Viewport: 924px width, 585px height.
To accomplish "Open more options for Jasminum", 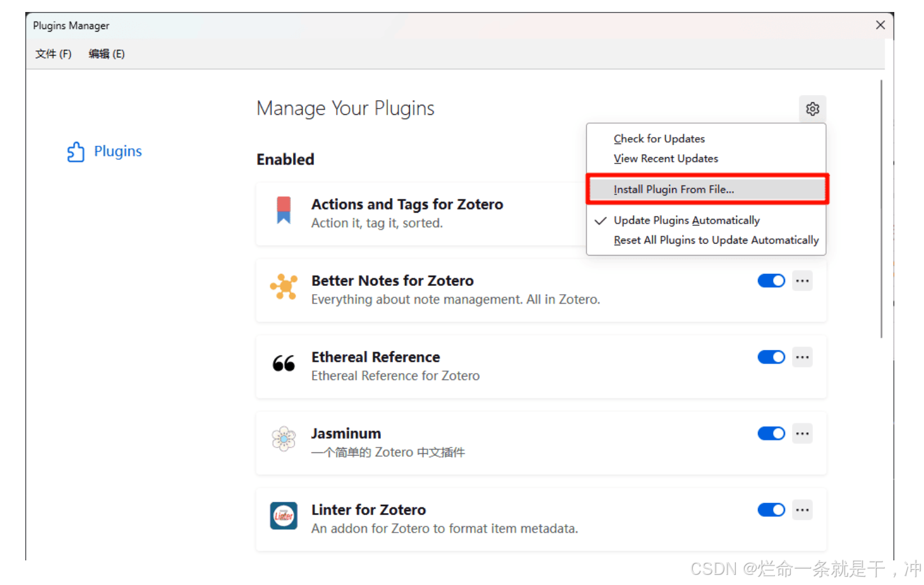I will tap(802, 434).
